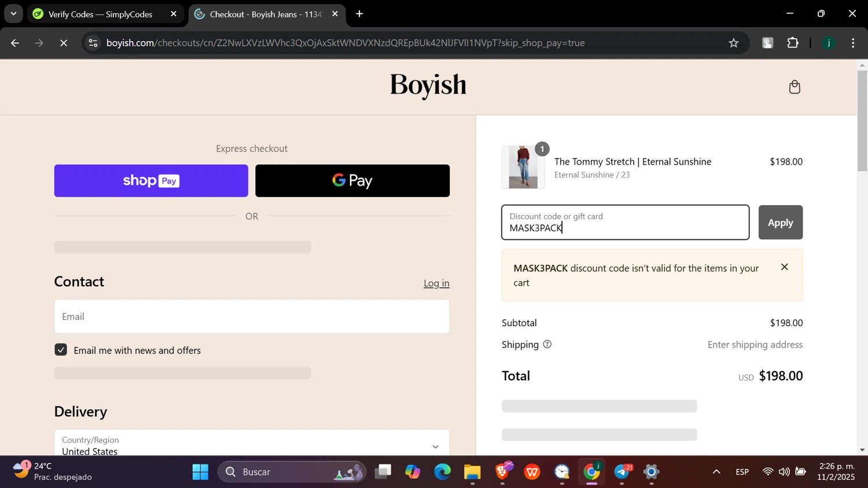Click the ESP language indicator
Screen dimensions: 868x488
point(742,472)
